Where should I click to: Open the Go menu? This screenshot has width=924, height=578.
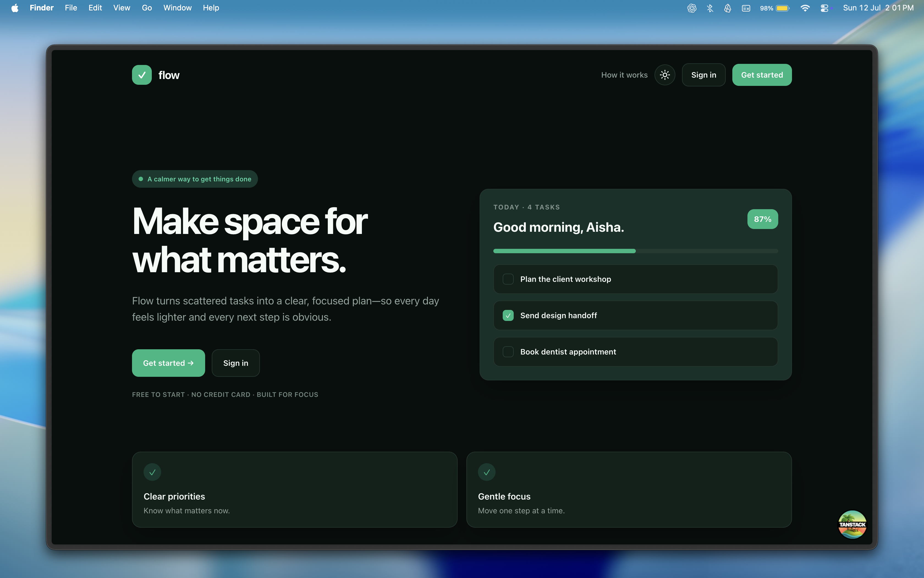147,8
